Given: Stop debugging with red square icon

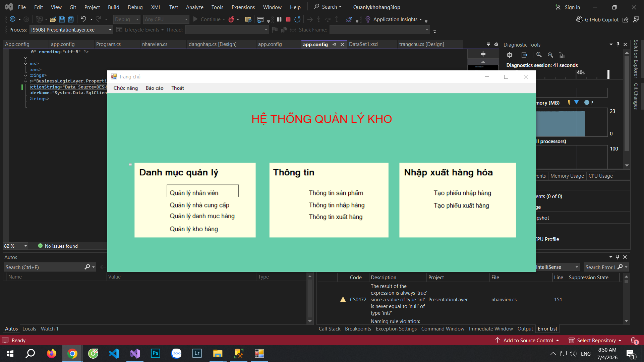Looking at the screenshot, I should tap(288, 19).
